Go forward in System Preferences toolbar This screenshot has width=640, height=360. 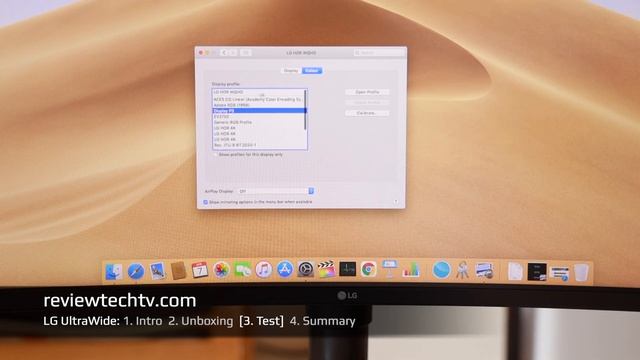click(233, 53)
